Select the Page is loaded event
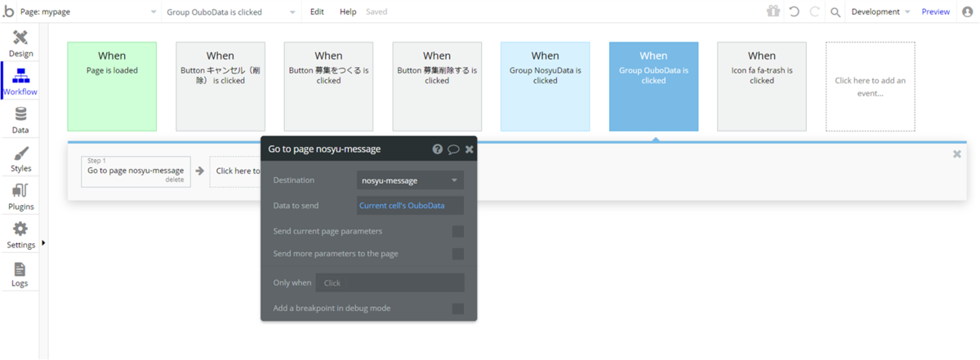The width and height of the screenshot is (980, 360). click(112, 87)
